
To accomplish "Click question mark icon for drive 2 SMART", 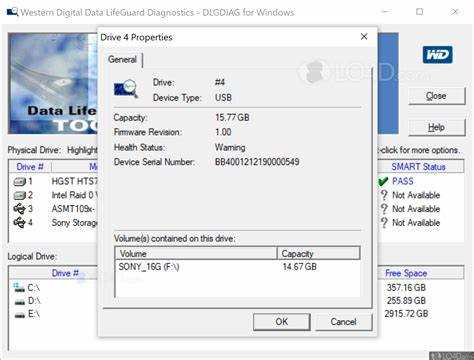I will click(384, 195).
